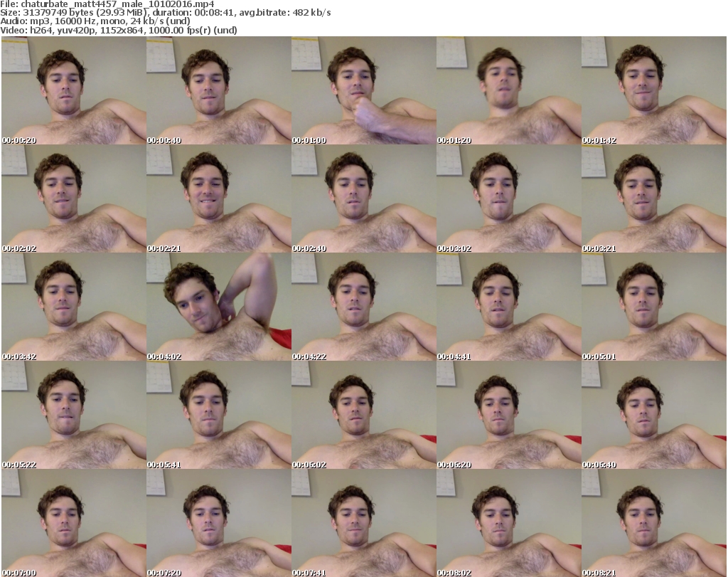The width and height of the screenshot is (728, 577).
Task: Open the frame at timestamp 00:02:21
Action: click(x=219, y=198)
